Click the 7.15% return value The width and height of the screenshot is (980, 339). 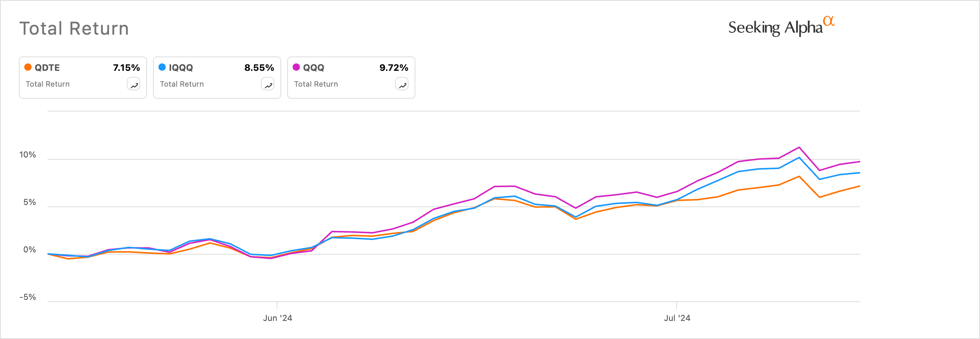126,68
